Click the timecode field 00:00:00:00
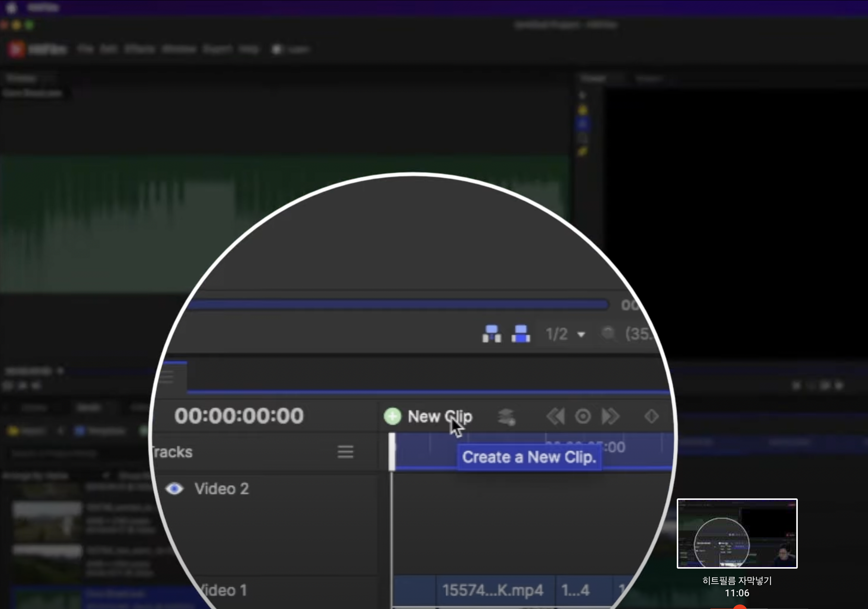This screenshot has height=609, width=868. tap(239, 416)
